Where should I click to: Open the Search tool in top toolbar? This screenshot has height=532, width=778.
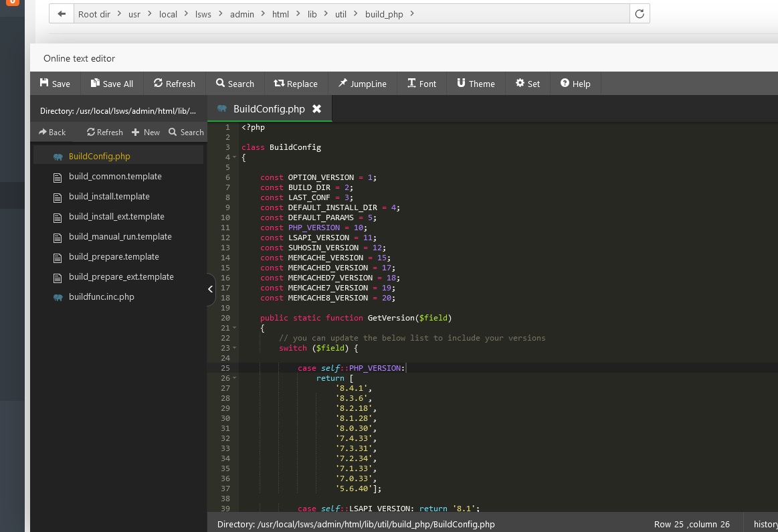coord(235,84)
